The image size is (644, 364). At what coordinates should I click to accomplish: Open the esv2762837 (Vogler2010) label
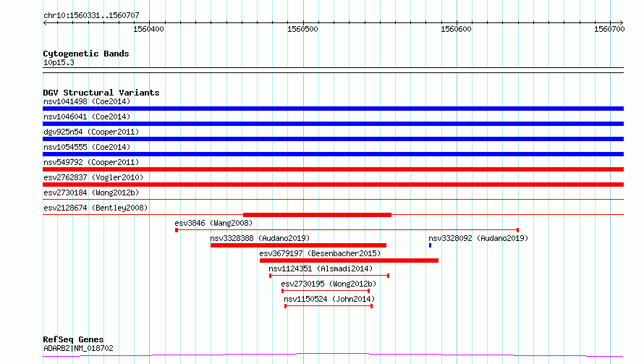tap(93, 177)
